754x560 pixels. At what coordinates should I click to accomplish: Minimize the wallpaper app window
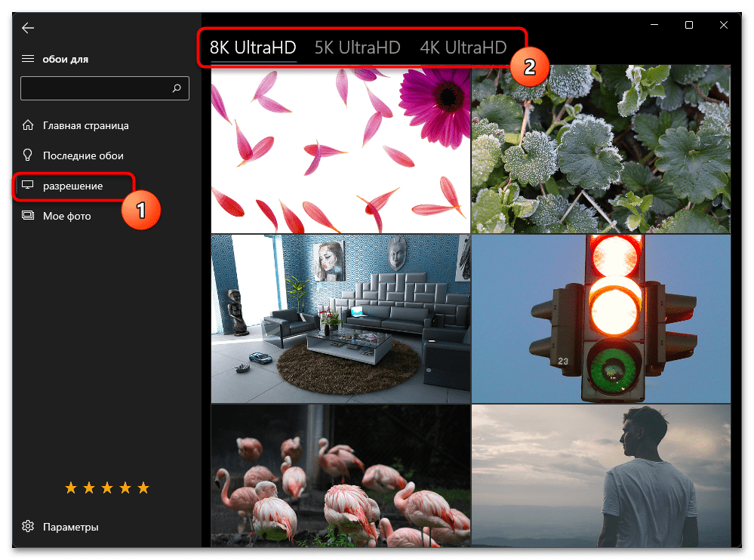point(654,24)
